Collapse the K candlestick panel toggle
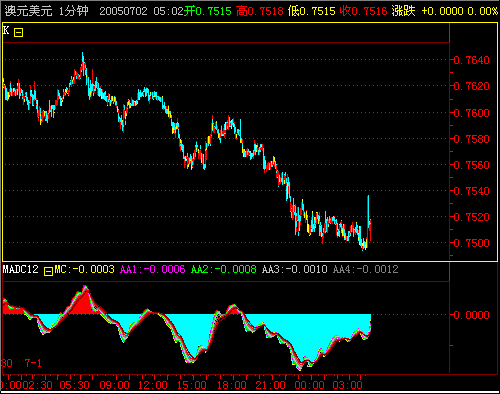 pos(18,32)
